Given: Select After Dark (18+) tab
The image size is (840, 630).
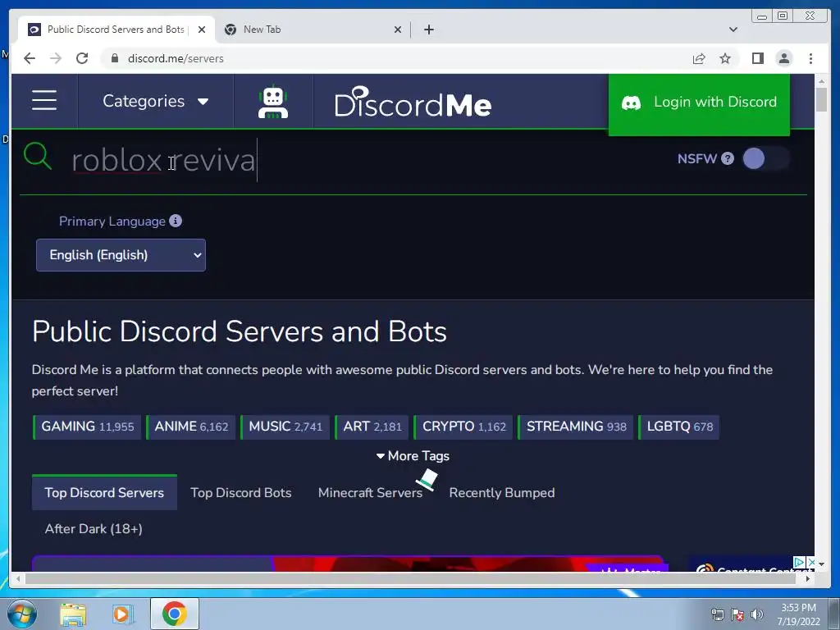Looking at the screenshot, I should point(94,529).
